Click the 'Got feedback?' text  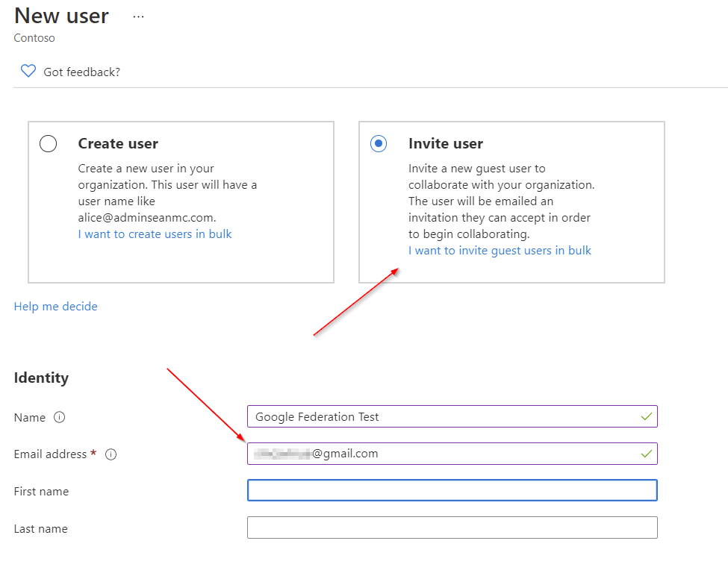[x=81, y=72]
